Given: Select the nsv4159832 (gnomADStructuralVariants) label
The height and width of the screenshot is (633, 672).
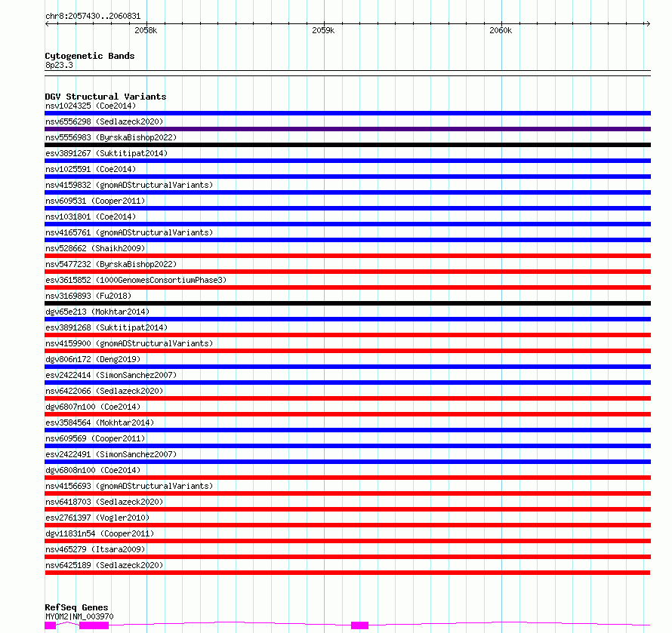Looking at the screenshot, I should (x=129, y=185).
